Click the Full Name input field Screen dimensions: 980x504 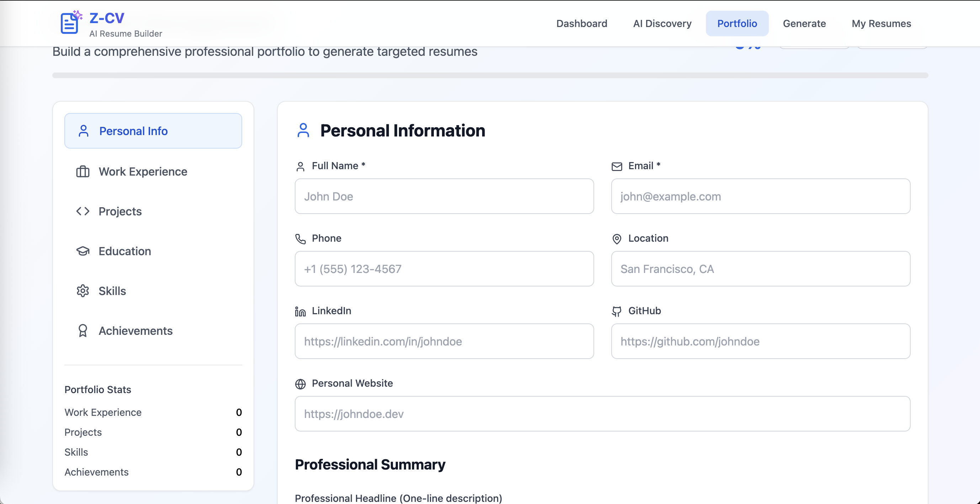click(x=444, y=196)
